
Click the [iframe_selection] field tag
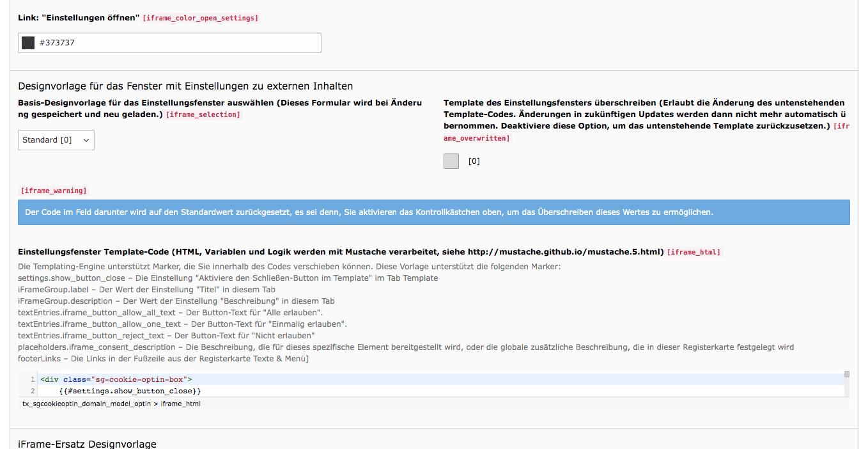(203, 114)
